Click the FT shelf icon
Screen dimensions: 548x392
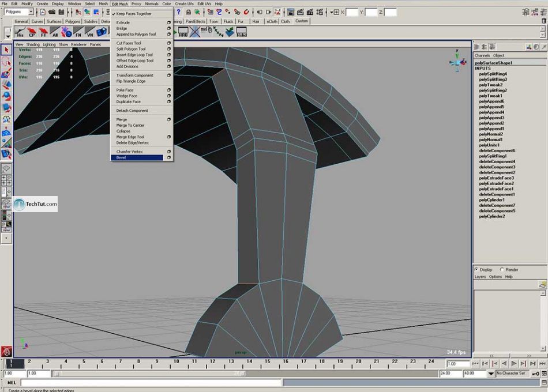click(43, 32)
